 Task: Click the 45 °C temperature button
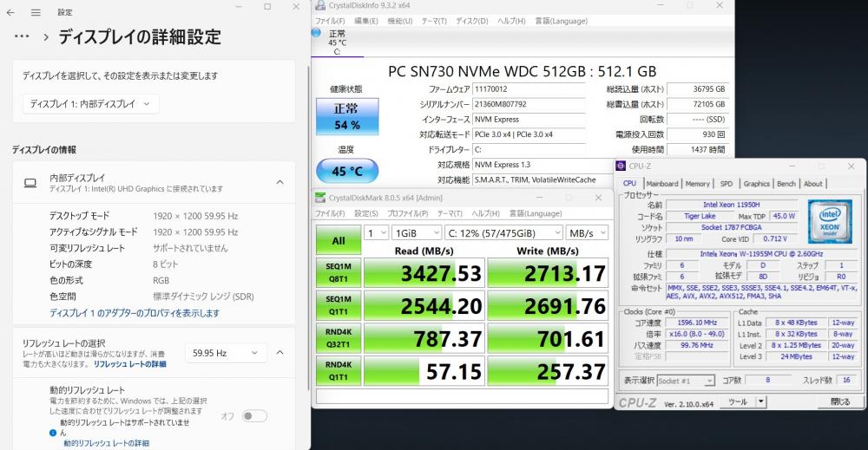coord(347,171)
